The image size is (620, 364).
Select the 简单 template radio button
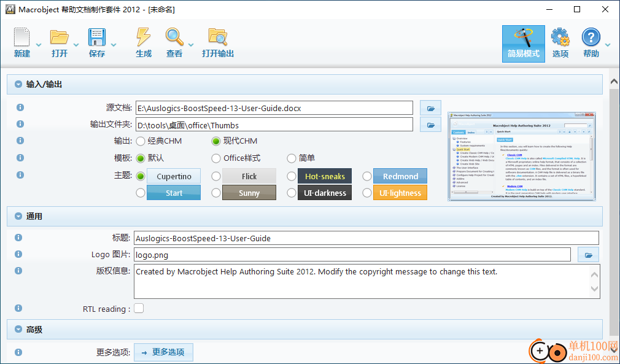292,158
